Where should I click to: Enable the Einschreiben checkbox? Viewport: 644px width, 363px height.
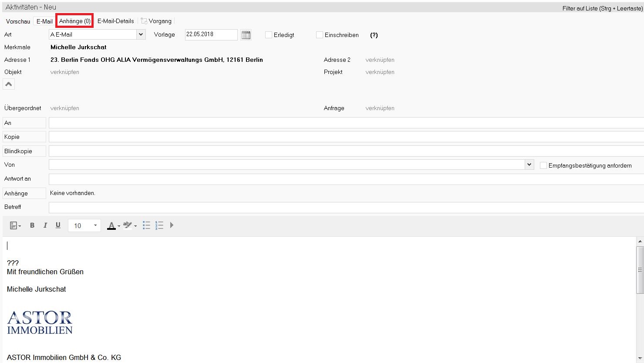coord(320,35)
